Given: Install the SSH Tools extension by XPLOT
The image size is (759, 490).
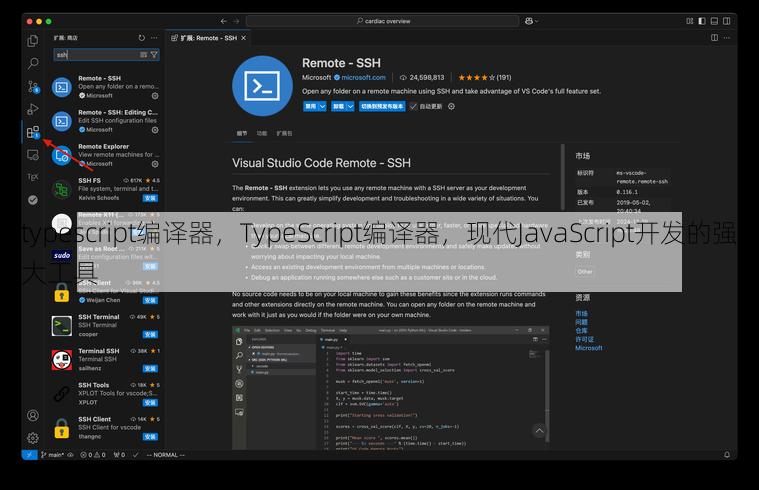Looking at the screenshot, I should 150,403.
